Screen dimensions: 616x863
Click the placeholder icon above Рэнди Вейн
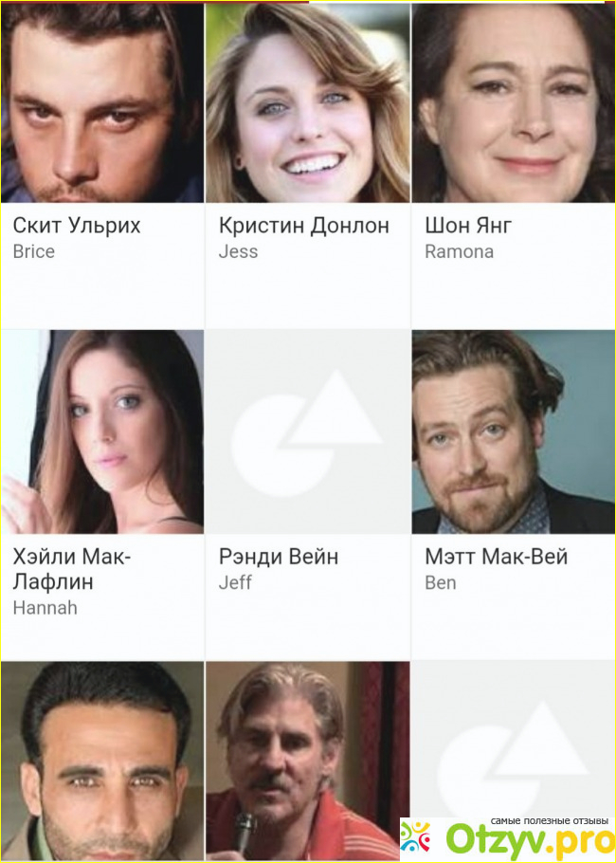pyautogui.click(x=308, y=431)
